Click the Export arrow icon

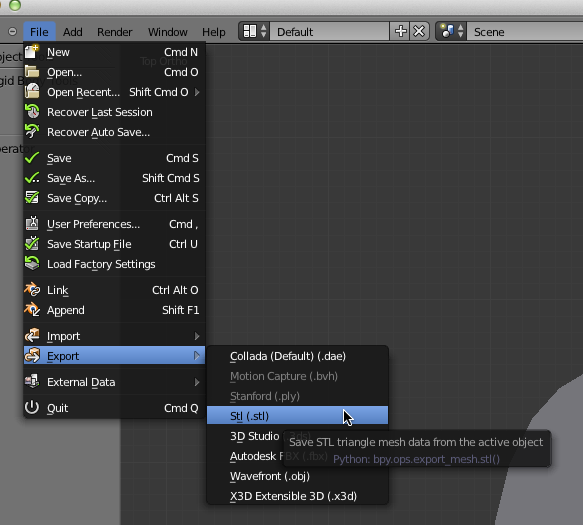click(x=32, y=355)
